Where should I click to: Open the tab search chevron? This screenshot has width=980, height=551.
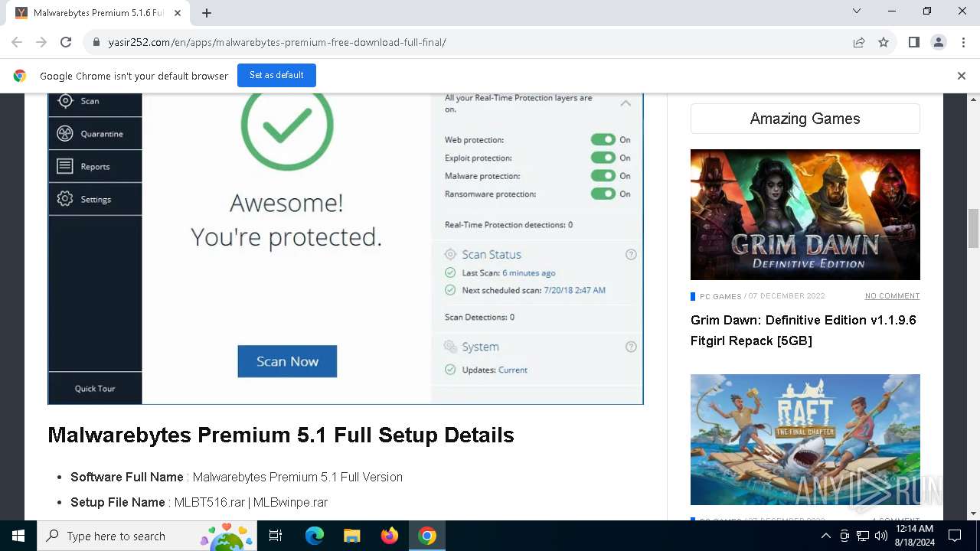(857, 11)
